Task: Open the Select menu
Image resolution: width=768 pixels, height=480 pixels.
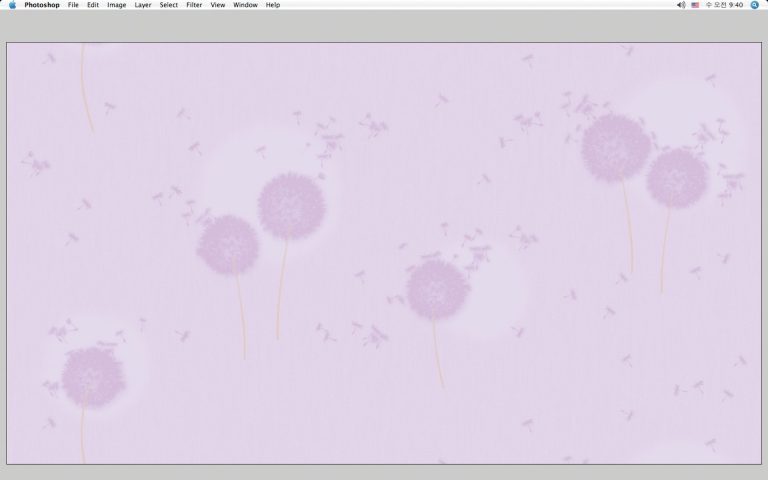Action: point(169,5)
